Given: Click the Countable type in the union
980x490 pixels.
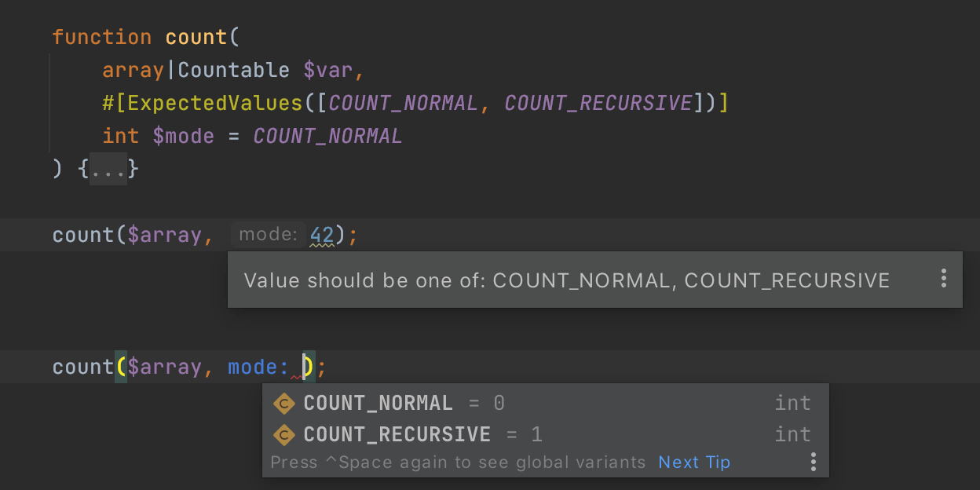Looking at the screenshot, I should [x=234, y=70].
